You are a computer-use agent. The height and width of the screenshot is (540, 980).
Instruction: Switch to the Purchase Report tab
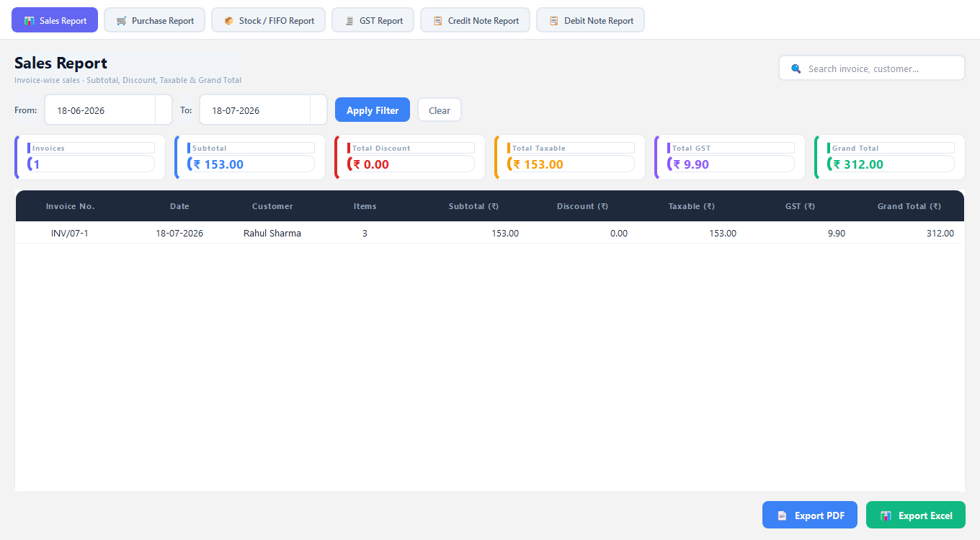click(x=154, y=20)
